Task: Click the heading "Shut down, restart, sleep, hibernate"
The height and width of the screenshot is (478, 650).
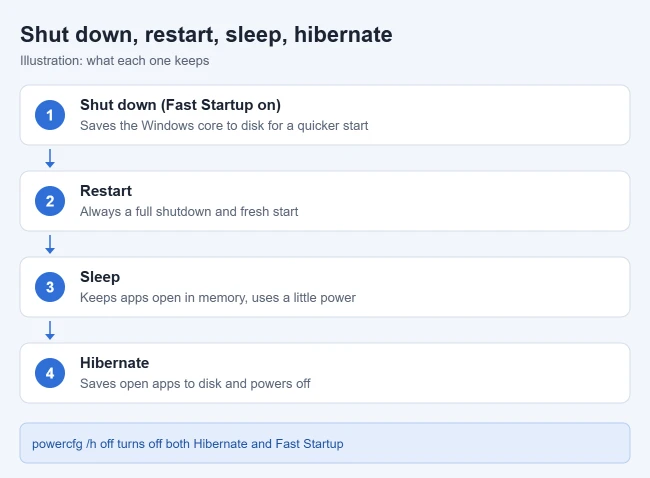Action: [206, 34]
